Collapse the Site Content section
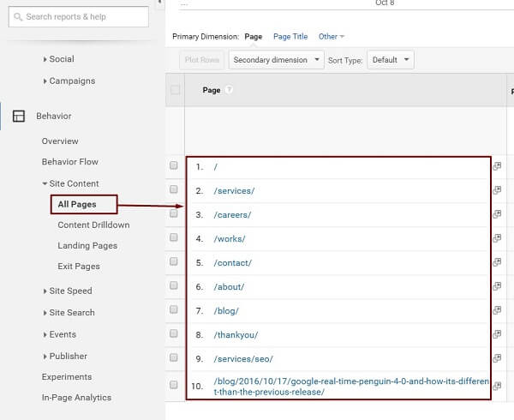514x420 pixels. (x=71, y=183)
